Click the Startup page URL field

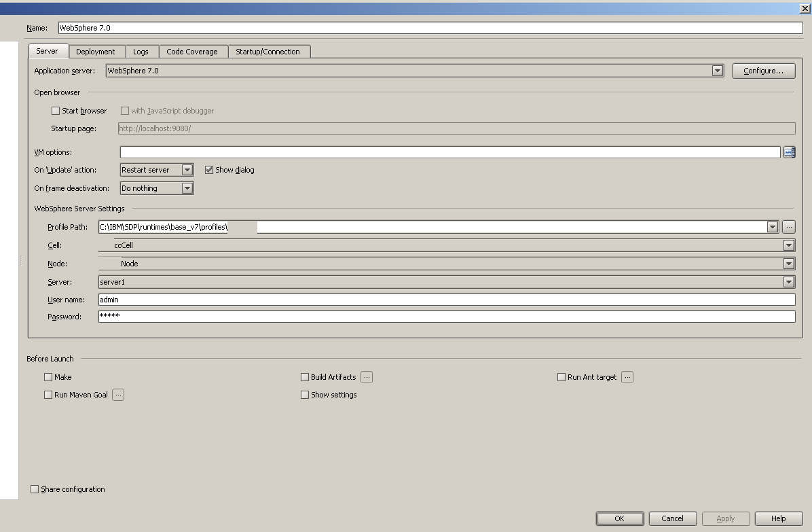pos(457,128)
